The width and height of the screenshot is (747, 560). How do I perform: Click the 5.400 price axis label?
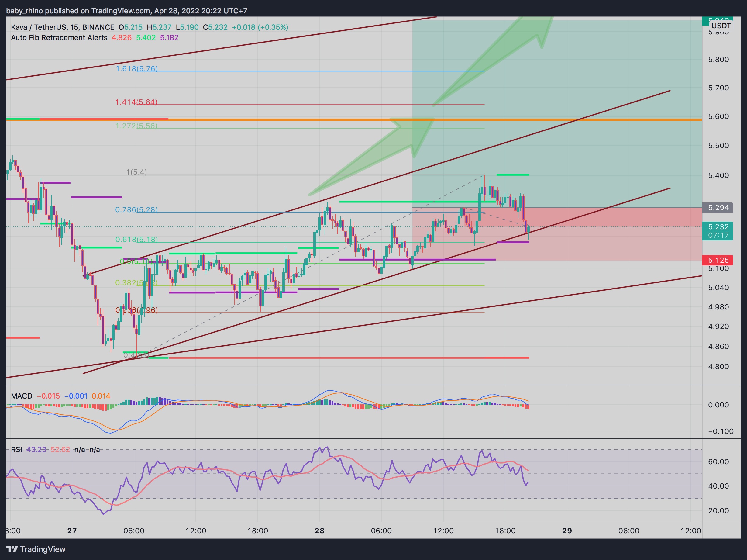tap(719, 175)
